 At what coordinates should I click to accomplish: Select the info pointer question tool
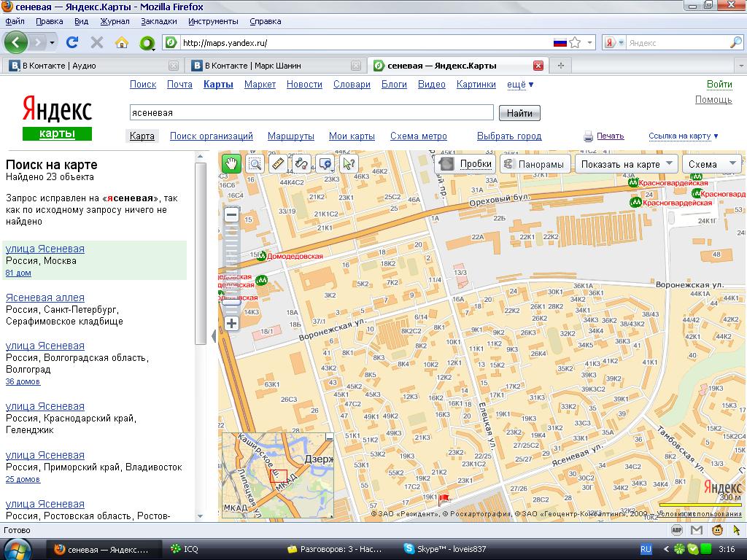pyautogui.click(x=348, y=164)
